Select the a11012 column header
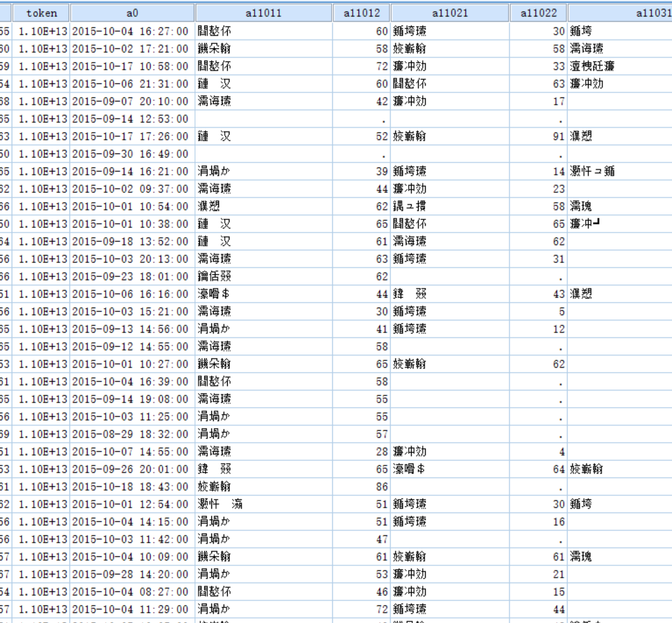 click(362, 13)
